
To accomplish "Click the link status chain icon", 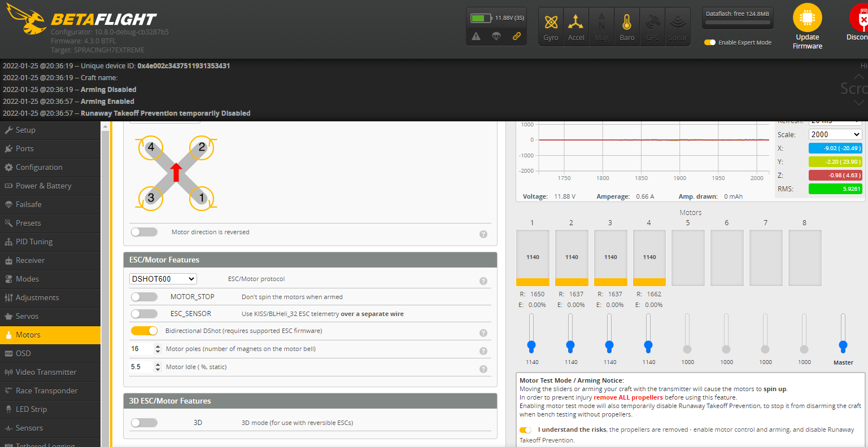I will coord(516,36).
